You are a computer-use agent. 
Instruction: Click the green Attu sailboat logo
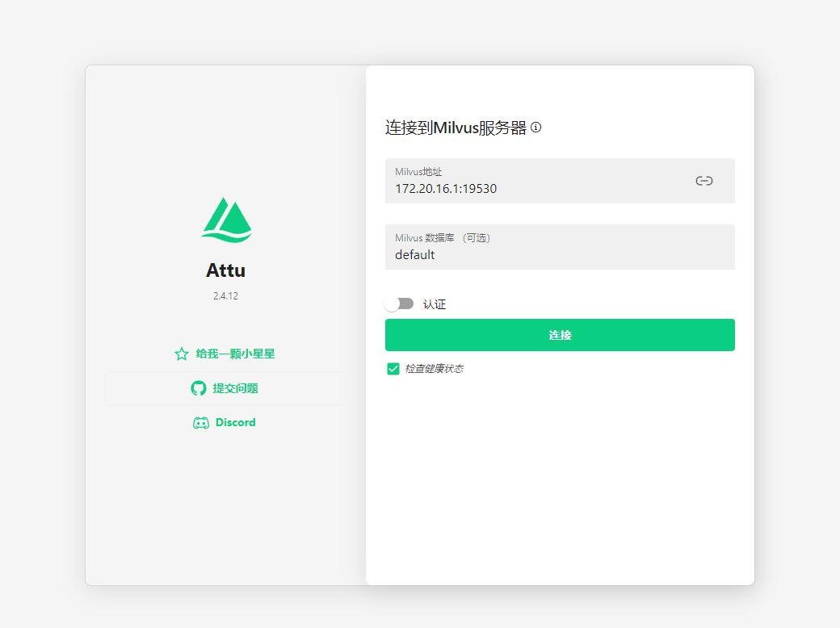pos(226,220)
